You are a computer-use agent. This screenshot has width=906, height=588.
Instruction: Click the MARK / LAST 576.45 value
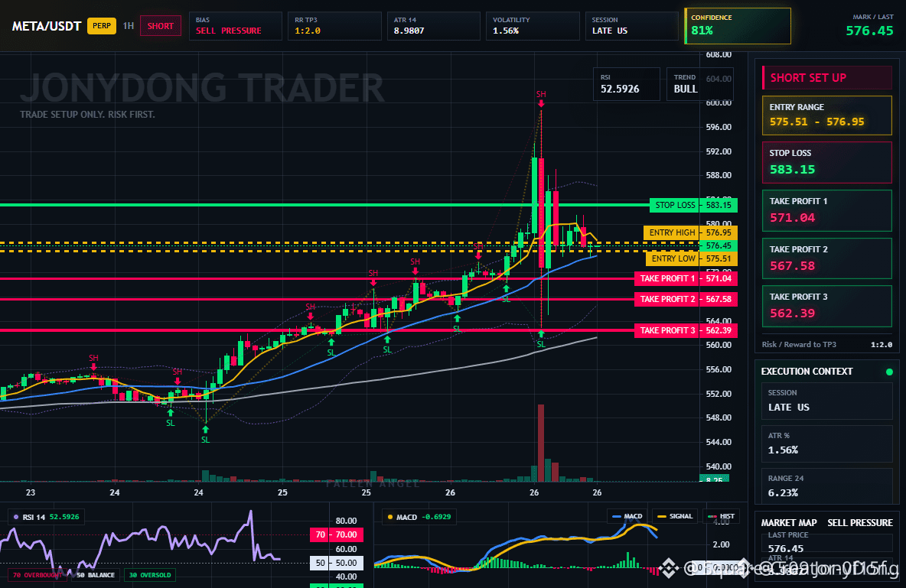(869, 31)
